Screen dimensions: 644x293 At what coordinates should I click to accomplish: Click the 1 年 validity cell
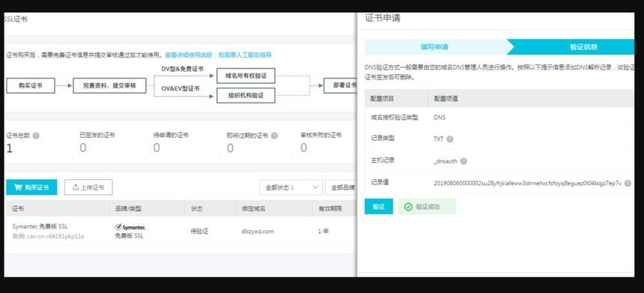click(x=323, y=232)
